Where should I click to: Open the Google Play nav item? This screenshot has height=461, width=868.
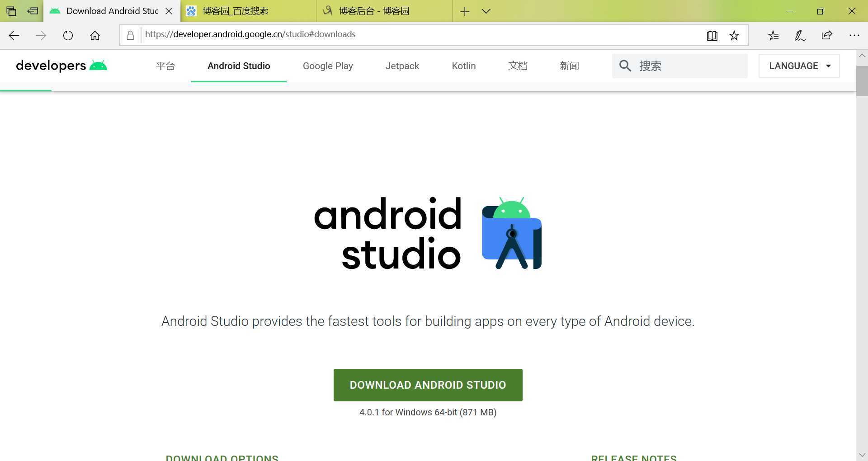[328, 66]
